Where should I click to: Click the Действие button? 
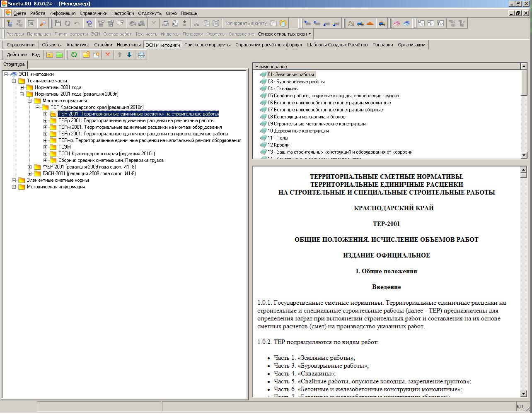[x=17, y=55]
